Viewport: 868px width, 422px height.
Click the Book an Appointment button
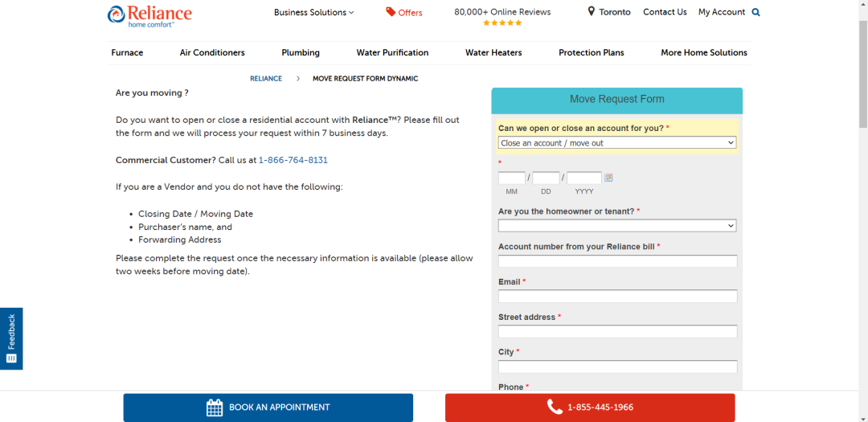point(268,408)
